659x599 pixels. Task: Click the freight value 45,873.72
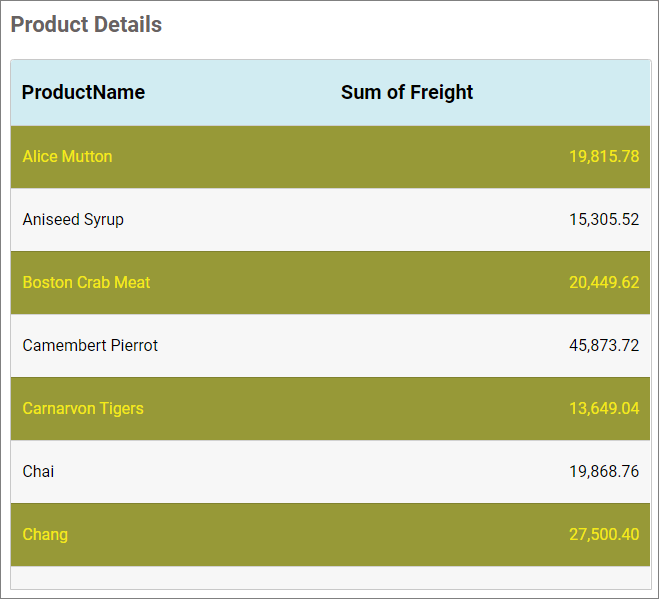(604, 345)
